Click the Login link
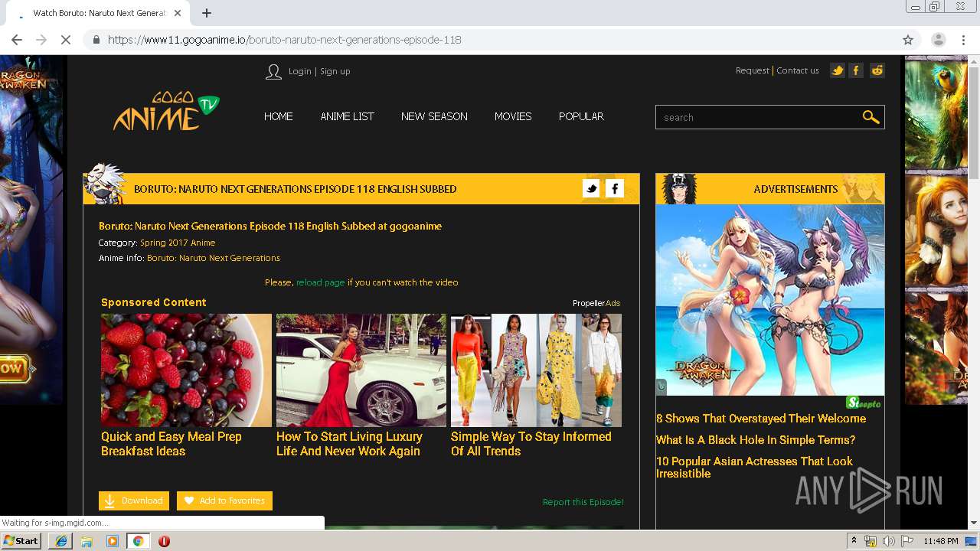980x551 pixels. (x=299, y=71)
